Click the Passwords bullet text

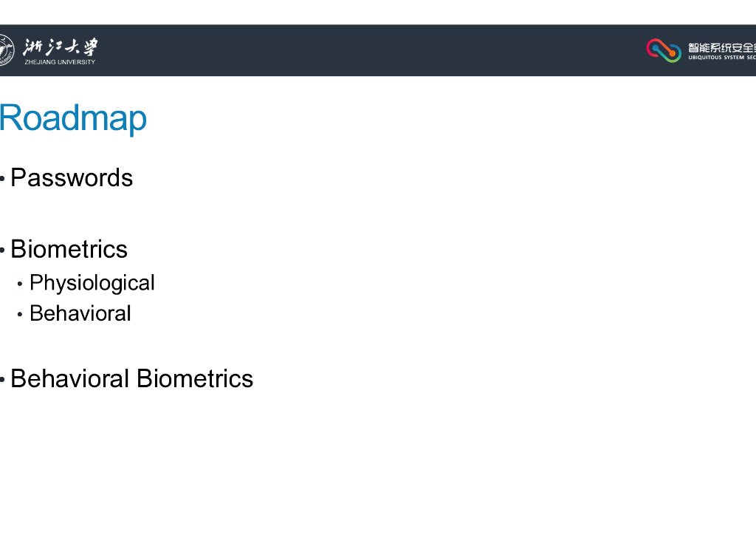(72, 178)
